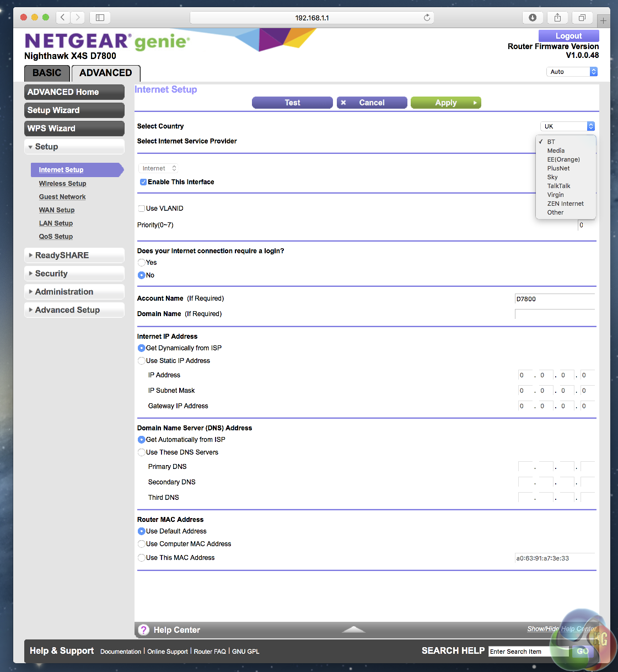Select Use Default Address for MAC
Viewport: 618px width, 672px height.
point(142,531)
